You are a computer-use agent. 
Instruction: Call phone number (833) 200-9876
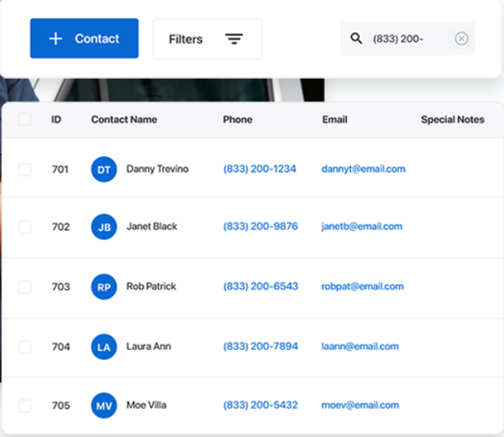pos(260,226)
